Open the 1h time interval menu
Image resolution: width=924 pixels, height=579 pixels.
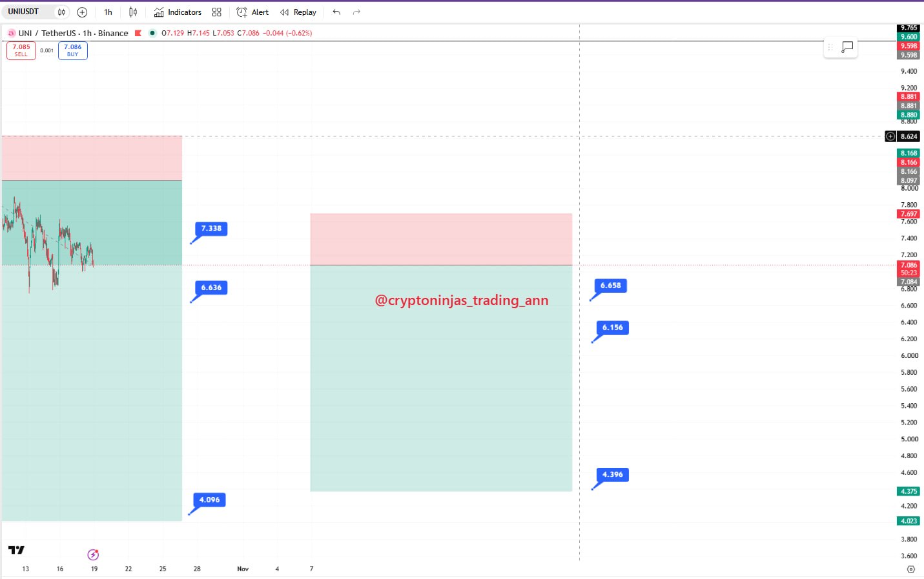(108, 12)
